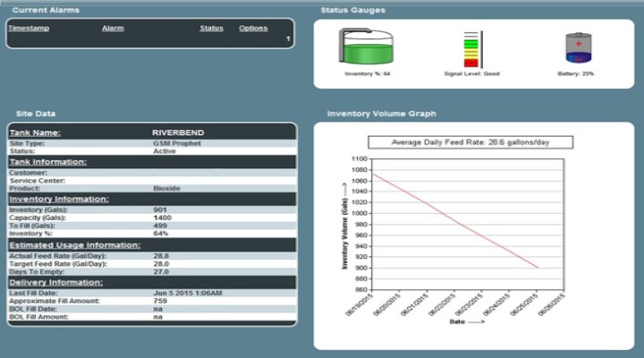This screenshot has width=644, height=358.
Task: Click the Tank Name heading link
Action: (35, 132)
